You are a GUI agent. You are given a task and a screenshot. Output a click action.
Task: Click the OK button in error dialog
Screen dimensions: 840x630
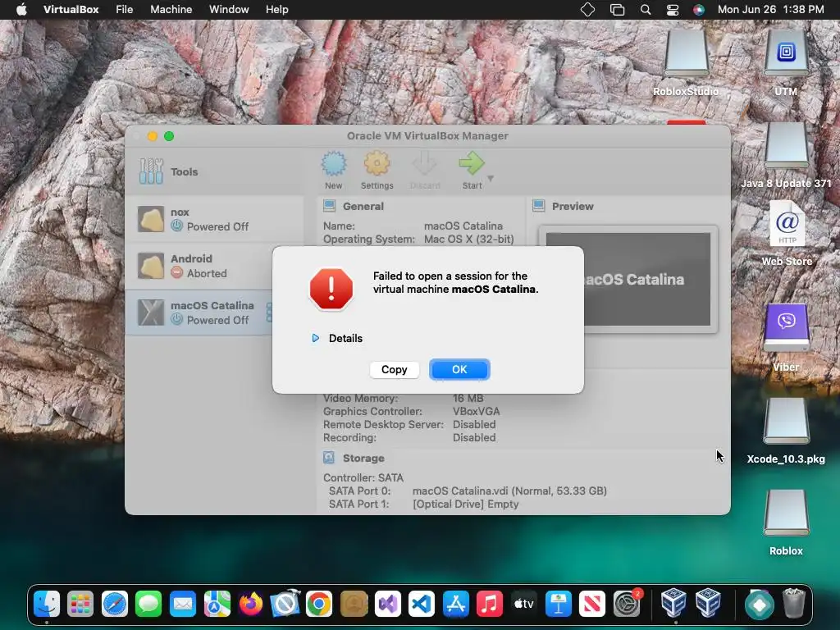click(459, 370)
